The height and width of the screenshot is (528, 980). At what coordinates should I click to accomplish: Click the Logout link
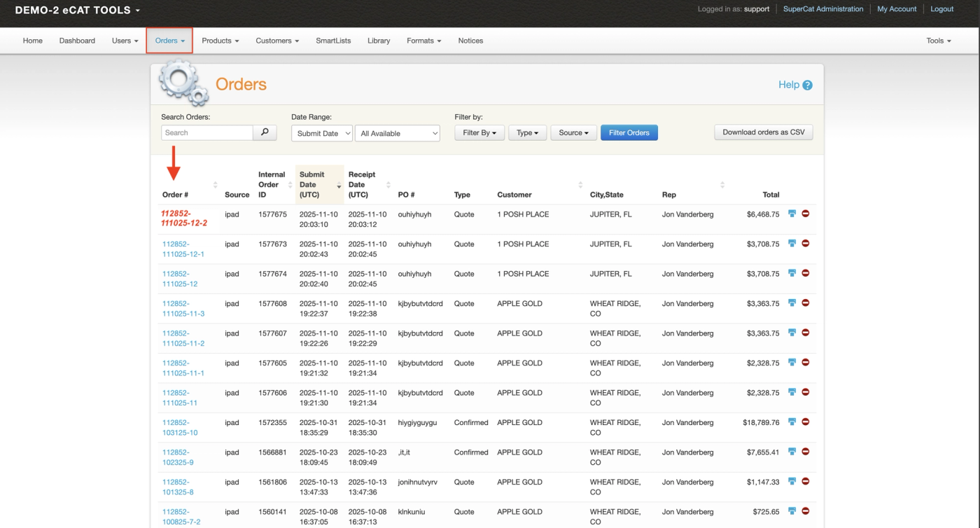pos(942,9)
